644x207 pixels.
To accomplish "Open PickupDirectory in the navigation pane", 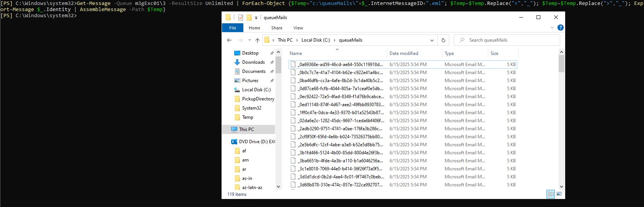I will (258, 99).
